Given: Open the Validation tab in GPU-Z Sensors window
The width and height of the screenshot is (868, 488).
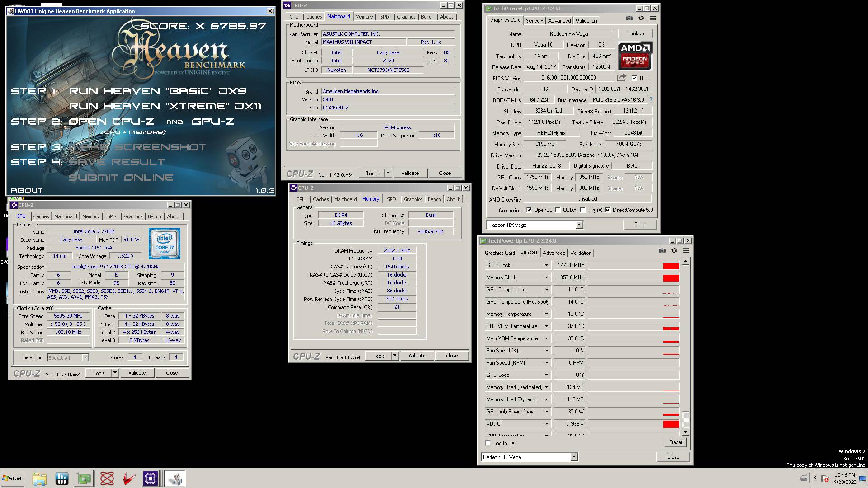Looking at the screenshot, I should tap(580, 253).
